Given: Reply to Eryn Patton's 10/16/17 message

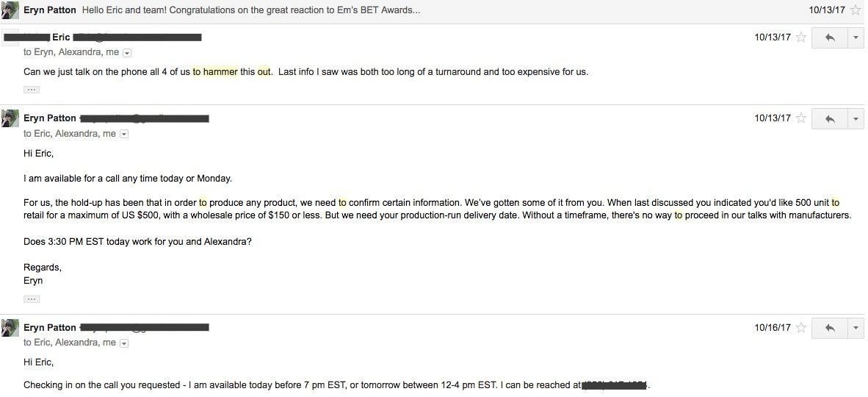Looking at the screenshot, I should coord(830,328).
